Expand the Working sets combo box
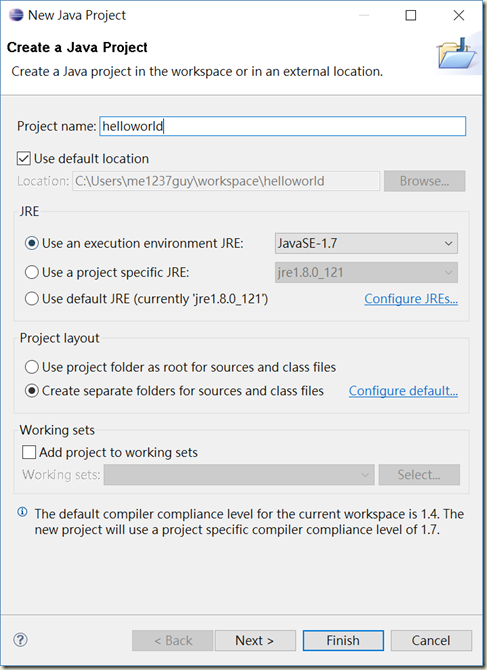Image resolution: width=487 pixels, height=670 pixels. pos(239,475)
